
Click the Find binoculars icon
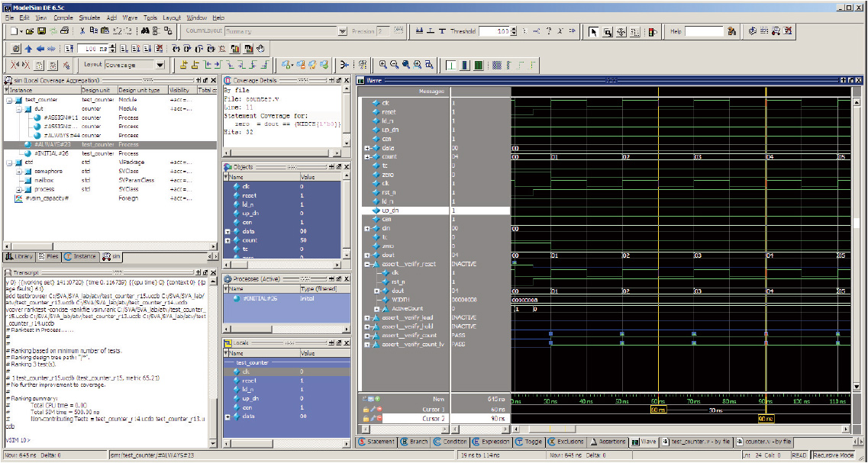(x=145, y=31)
